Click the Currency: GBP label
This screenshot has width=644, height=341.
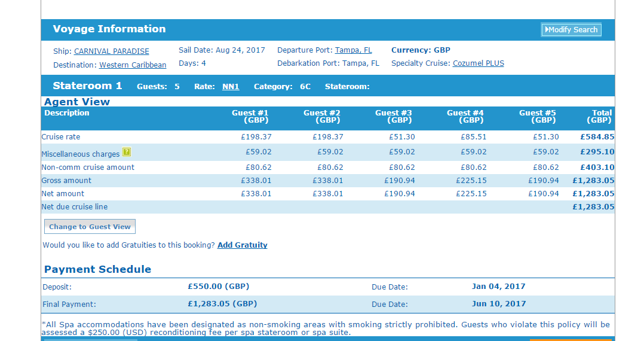[421, 50]
